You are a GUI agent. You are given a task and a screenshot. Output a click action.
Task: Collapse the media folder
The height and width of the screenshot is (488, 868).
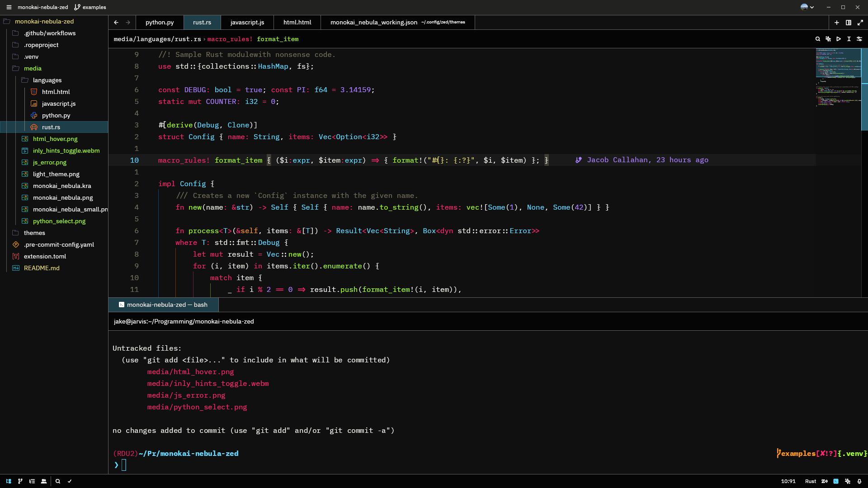pos(54,68)
